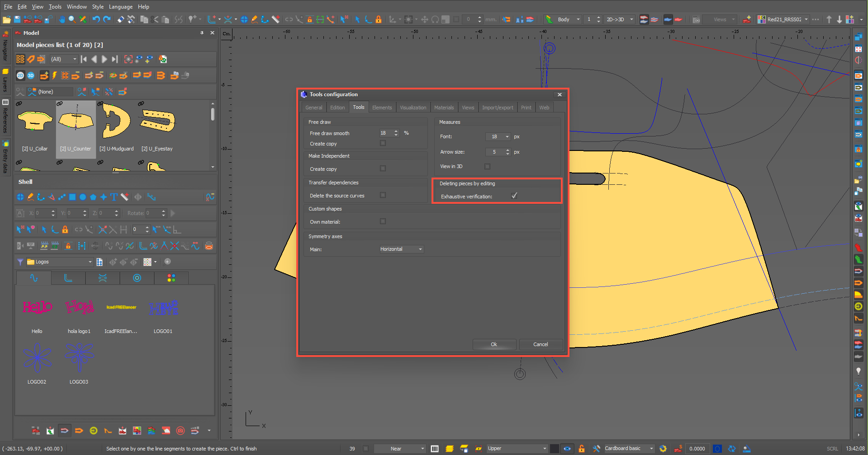Enable Delete the source curves checkbox
Image resolution: width=868 pixels, height=455 pixels.
(383, 195)
